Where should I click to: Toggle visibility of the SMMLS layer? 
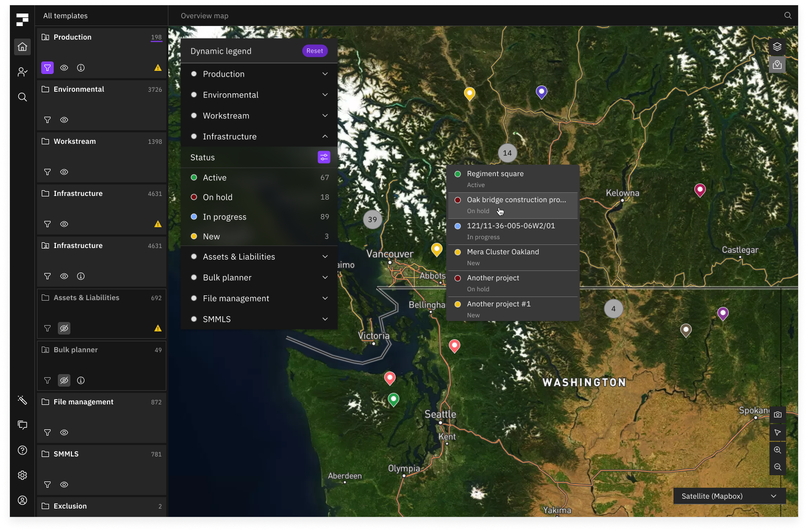coord(64,485)
